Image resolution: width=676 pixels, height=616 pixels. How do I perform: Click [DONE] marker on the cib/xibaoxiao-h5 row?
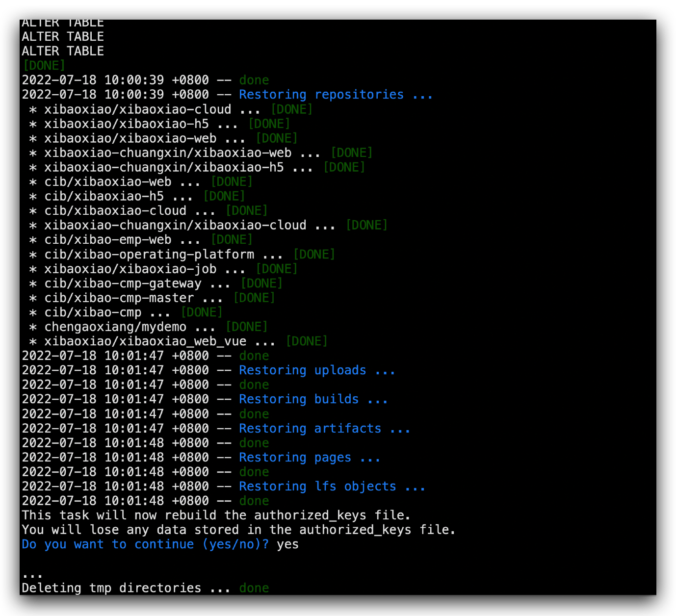[224, 196]
